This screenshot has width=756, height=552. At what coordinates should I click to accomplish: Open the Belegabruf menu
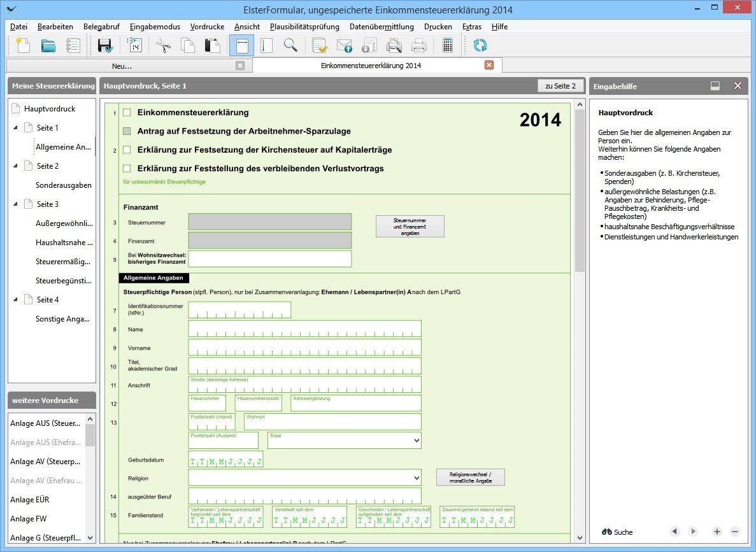[x=101, y=27]
